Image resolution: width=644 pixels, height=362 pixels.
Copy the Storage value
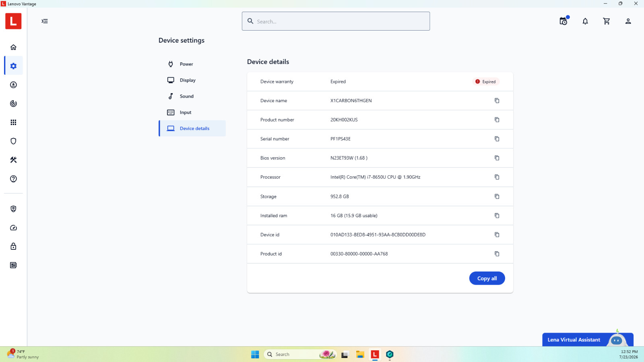[x=497, y=197]
